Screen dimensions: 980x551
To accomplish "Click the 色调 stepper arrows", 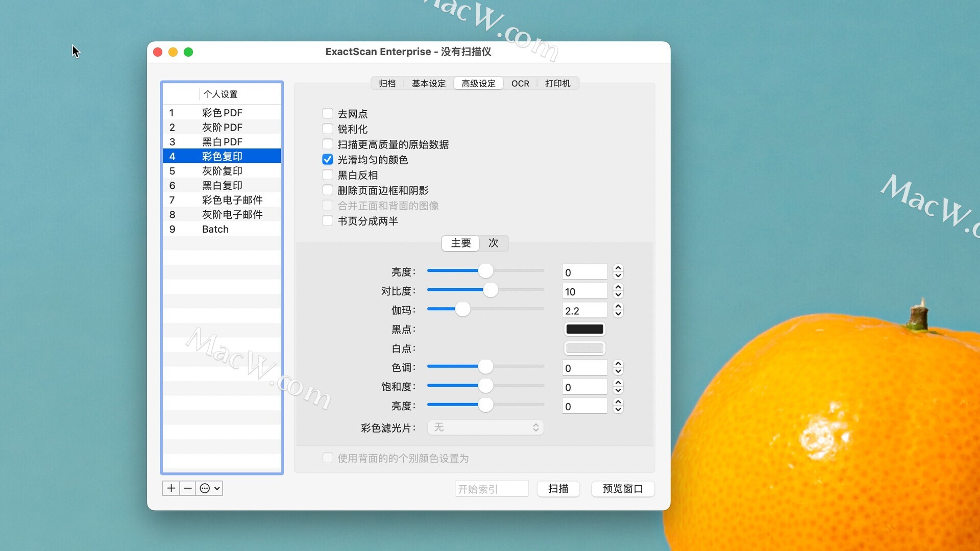I will click(618, 367).
